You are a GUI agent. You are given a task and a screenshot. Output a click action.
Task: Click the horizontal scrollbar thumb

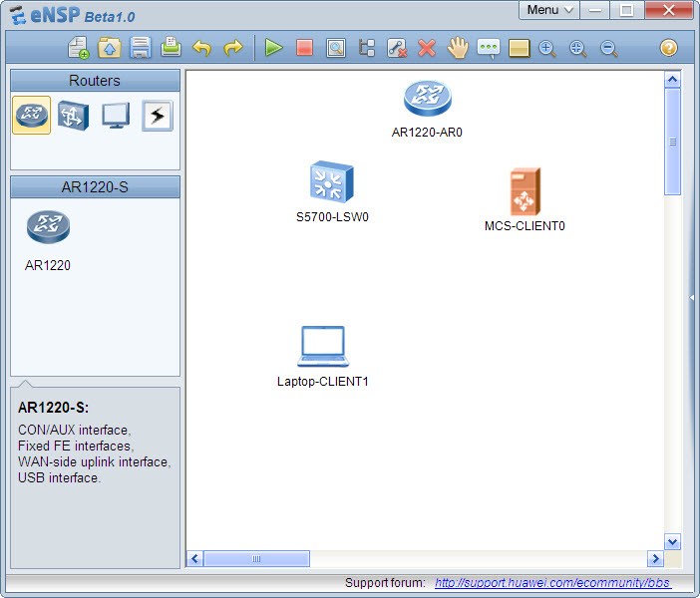click(x=256, y=559)
